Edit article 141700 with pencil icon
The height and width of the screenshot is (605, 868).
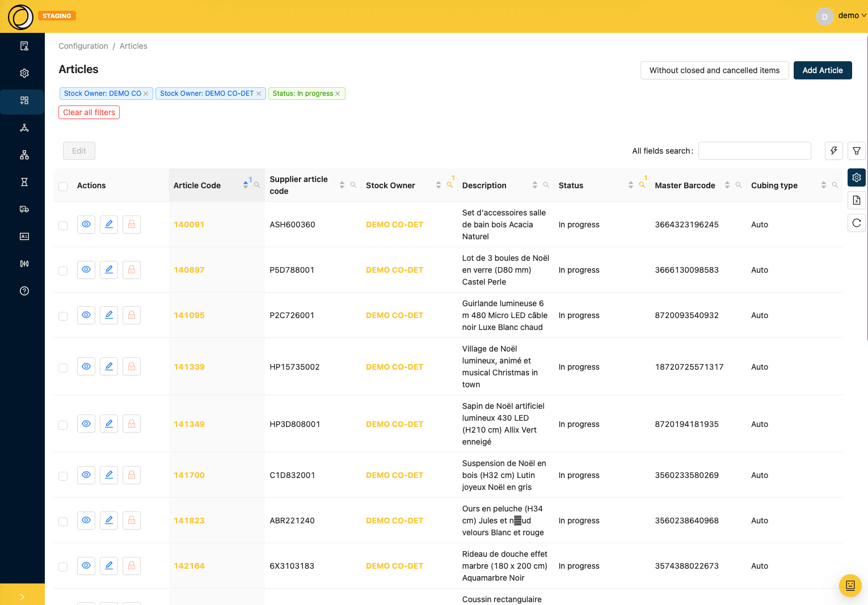(x=109, y=475)
